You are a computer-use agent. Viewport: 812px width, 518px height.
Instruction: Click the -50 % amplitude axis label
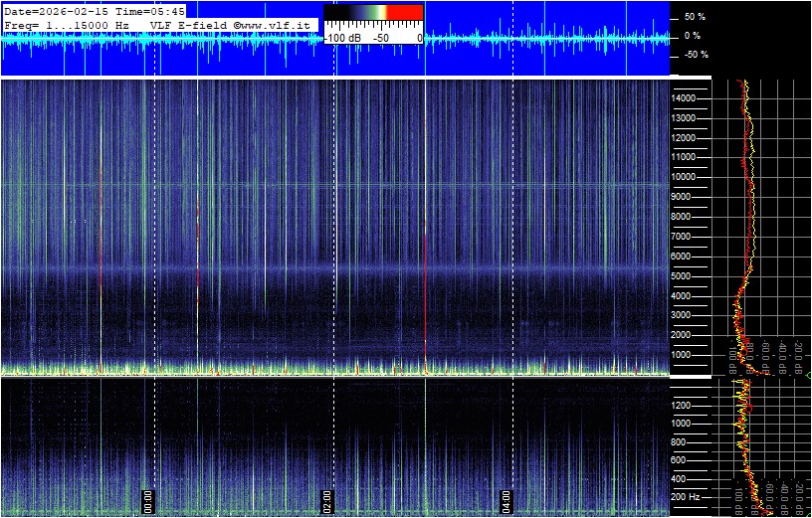(694, 55)
